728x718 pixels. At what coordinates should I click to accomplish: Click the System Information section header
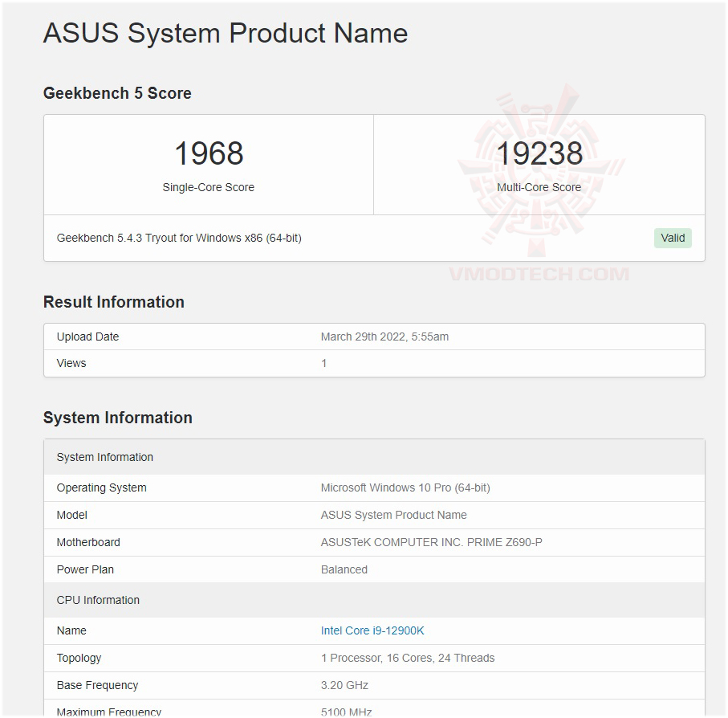[x=117, y=418]
